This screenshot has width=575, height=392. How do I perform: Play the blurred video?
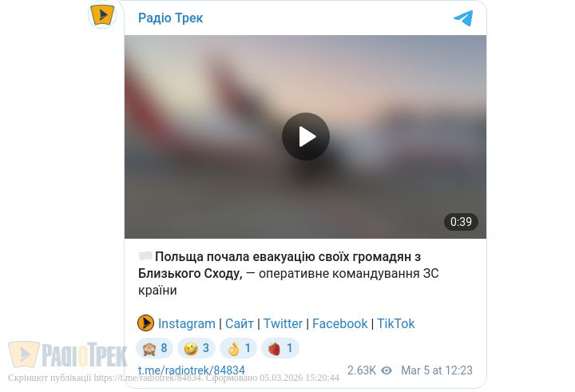pos(305,137)
